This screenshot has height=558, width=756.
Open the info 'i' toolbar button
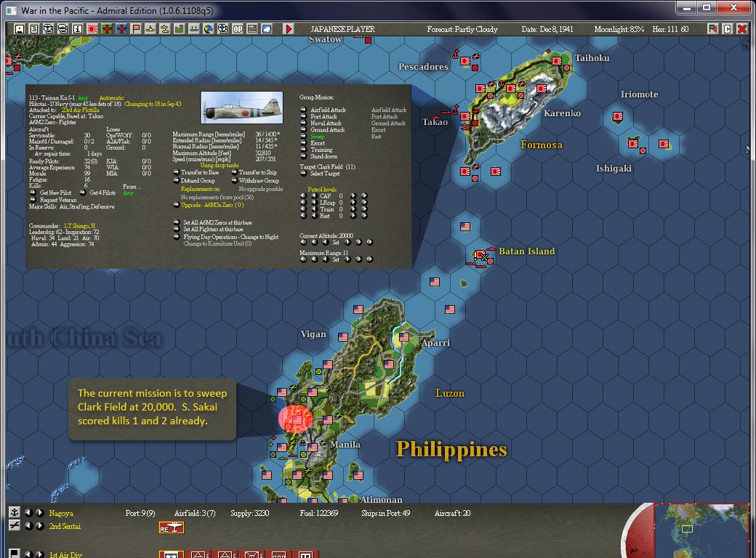[78, 29]
